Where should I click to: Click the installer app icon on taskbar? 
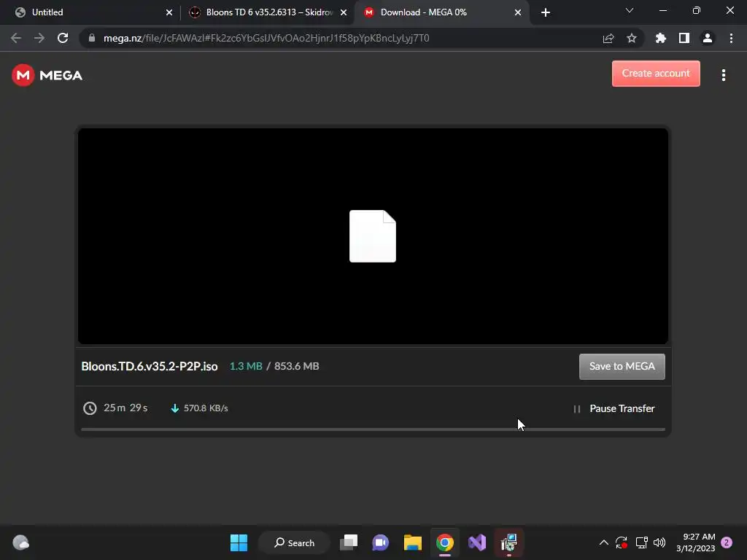tap(508, 542)
